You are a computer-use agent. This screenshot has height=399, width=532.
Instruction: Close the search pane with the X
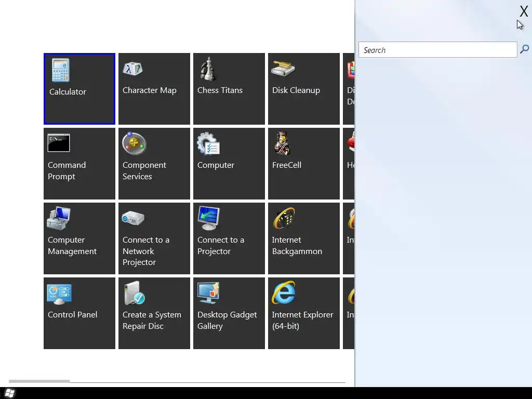pyautogui.click(x=524, y=11)
